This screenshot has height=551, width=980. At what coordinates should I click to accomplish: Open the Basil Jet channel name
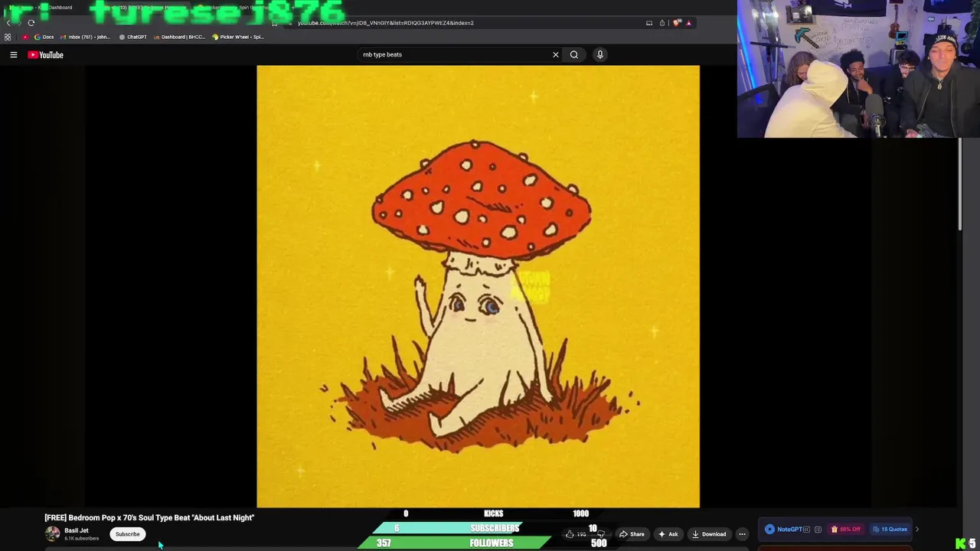pos(77,530)
